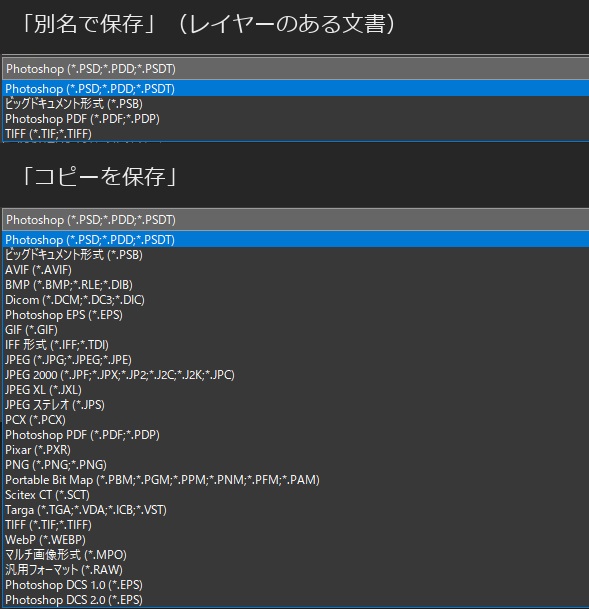Select Dicom (*.DCM;*.DC3;*.DIC) format
Image resolution: width=589 pixels, height=609 pixels.
[296, 300]
